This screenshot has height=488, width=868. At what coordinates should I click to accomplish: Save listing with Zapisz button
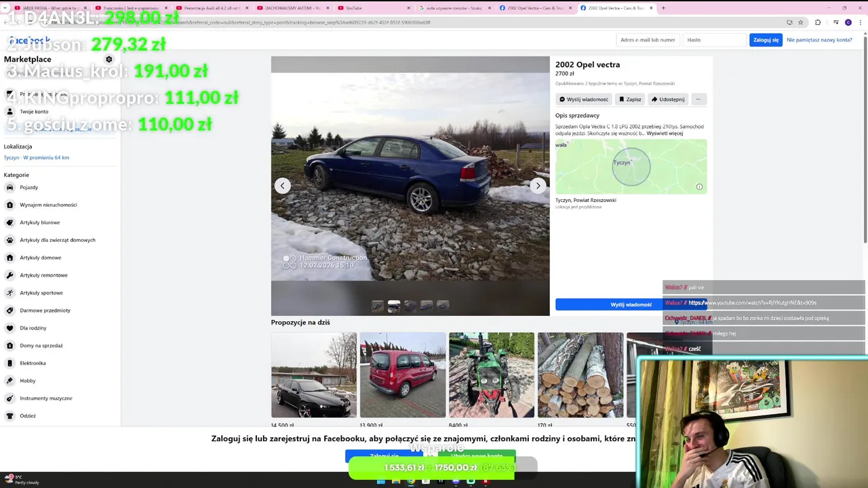click(x=630, y=99)
